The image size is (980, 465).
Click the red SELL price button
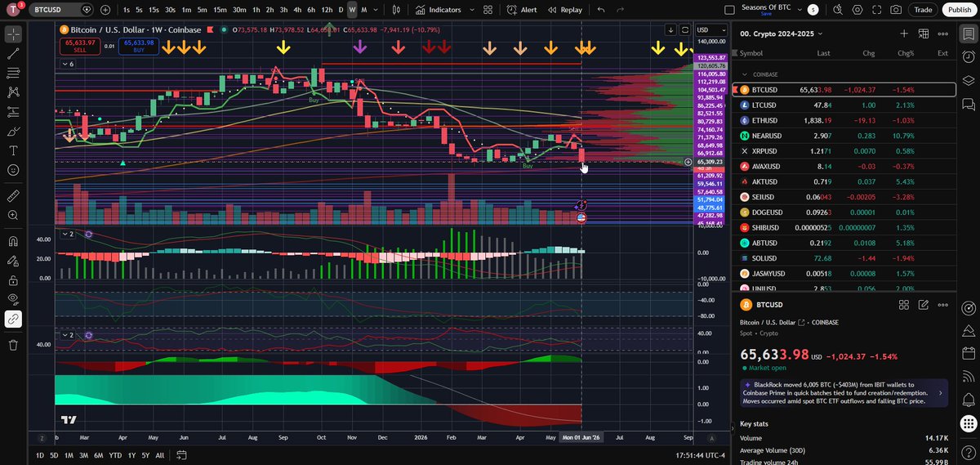(x=80, y=46)
